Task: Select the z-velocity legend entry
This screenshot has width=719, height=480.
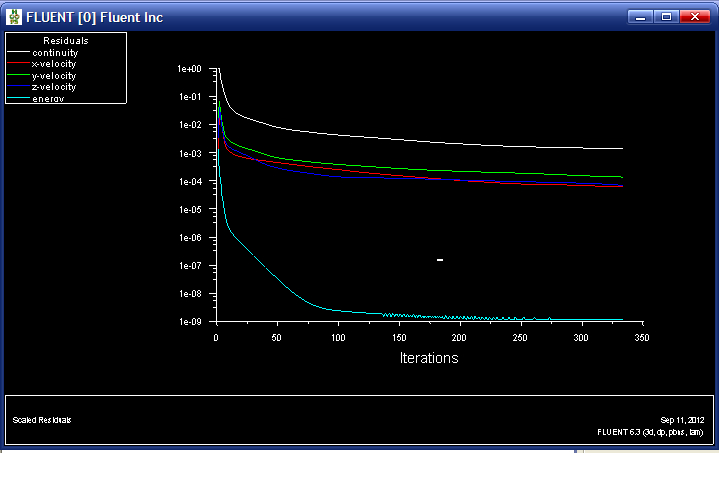Action: 54,87
